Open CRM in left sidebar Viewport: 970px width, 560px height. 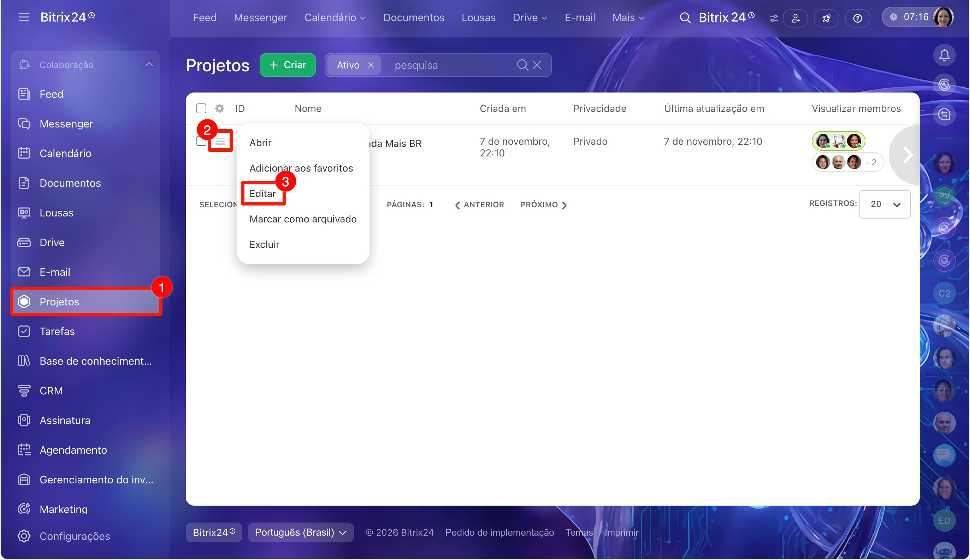click(85, 391)
